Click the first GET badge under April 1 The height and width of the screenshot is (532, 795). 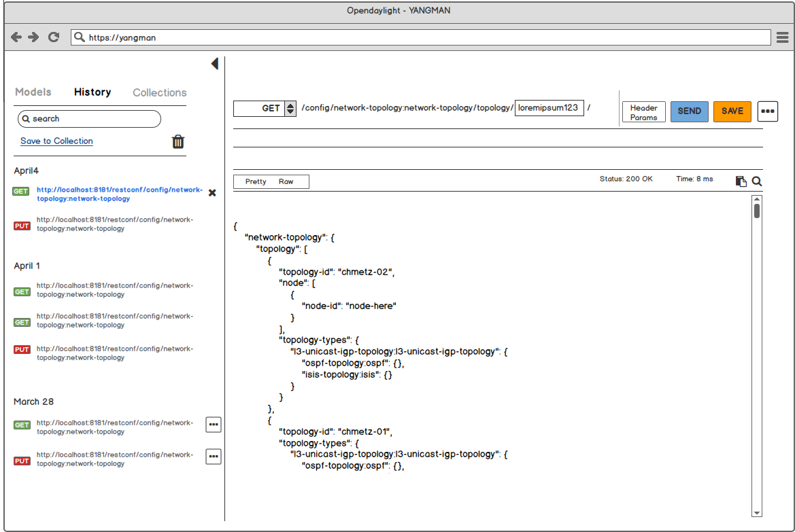tap(22, 292)
